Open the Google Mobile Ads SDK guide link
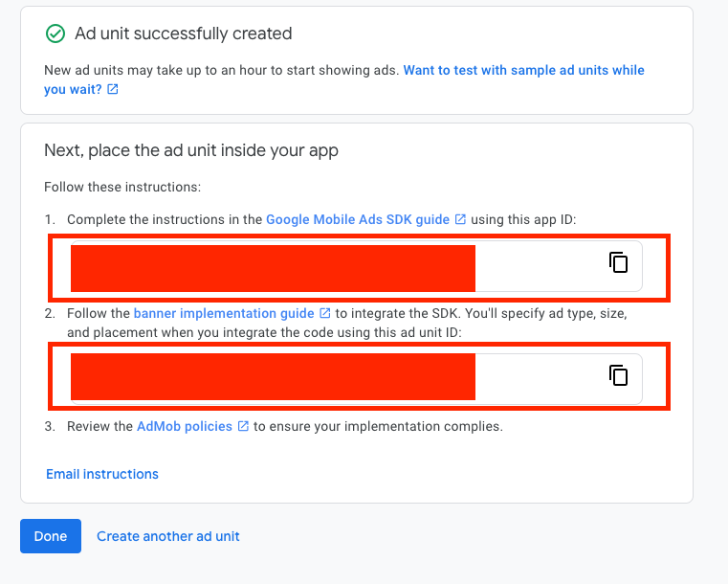The image size is (728, 584). tap(365, 219)
